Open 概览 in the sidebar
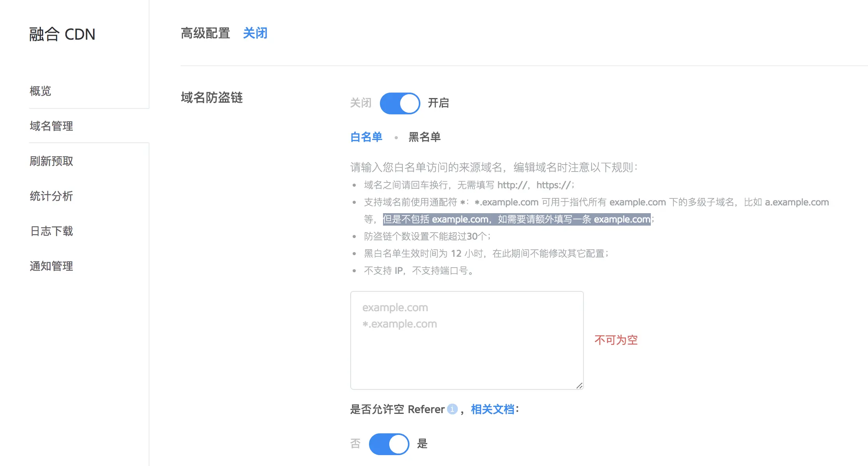Viewport: 868px width, 466px height. [x=40, y=91]
